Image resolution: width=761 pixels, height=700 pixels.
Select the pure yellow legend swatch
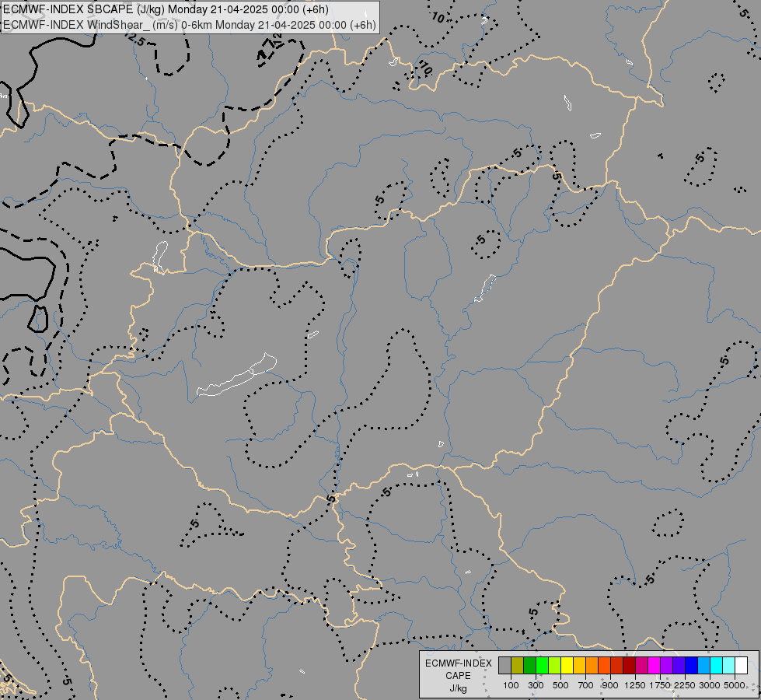click(567, 666)
